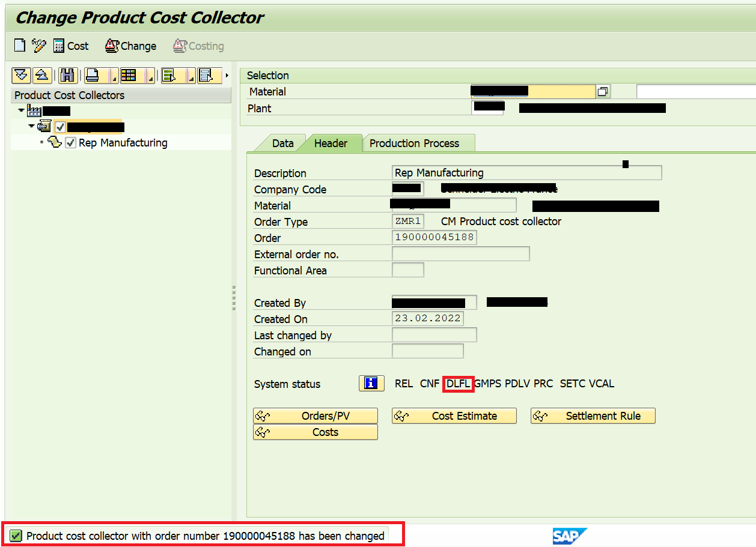This screenshot has height=547, width=756.
Task: Collapse the plant factory tree node
Action: (21, 110)
